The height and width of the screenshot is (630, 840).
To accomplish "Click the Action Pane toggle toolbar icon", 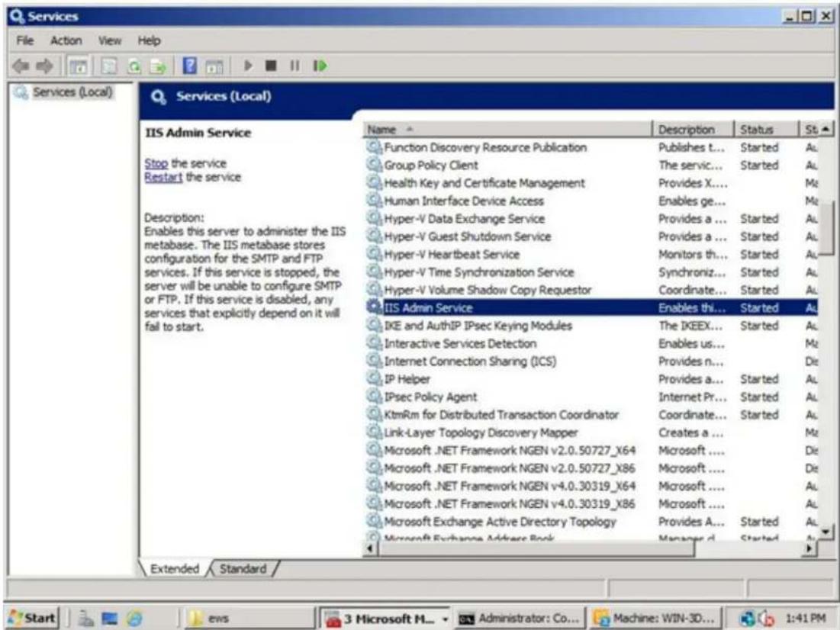I will click(214, 66).
